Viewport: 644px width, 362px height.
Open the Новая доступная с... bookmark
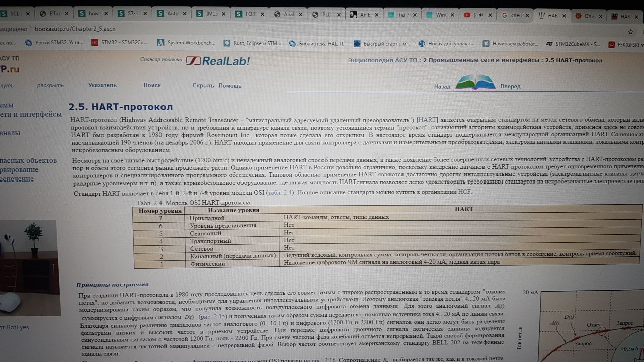446,44
